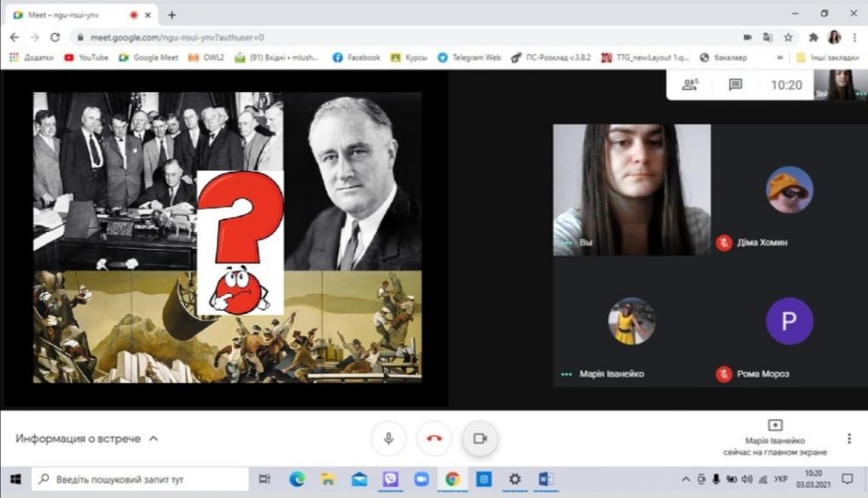Screen dimensions: 868x498
Task: Click the present screen icon above Марія Іванейко
Action: 775,425
